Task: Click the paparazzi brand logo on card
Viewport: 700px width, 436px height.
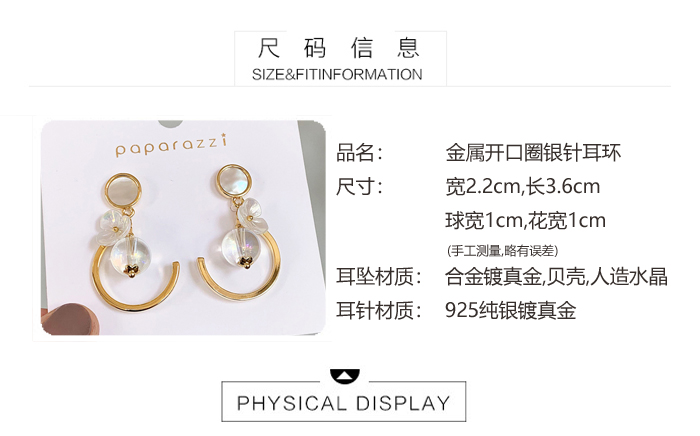Action: 171,145
